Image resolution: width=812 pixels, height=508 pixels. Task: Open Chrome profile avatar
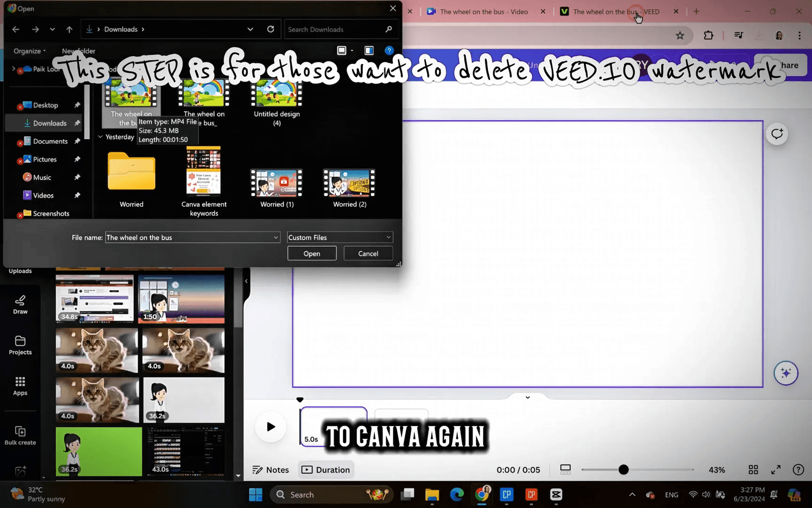coord(779,36)
